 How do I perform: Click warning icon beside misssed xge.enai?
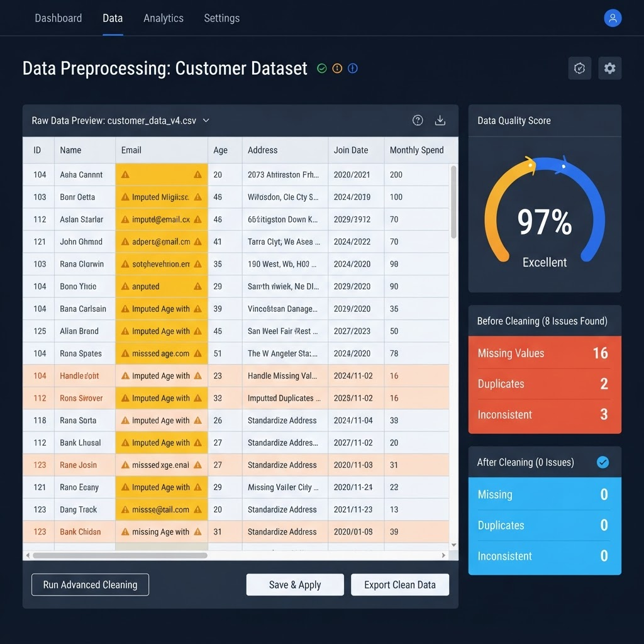click(x=125, y=465)
